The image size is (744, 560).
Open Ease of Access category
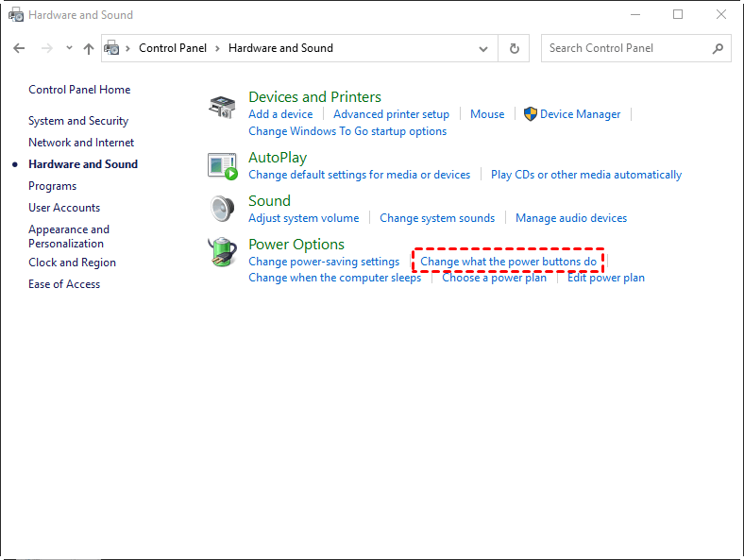point(64,284)
